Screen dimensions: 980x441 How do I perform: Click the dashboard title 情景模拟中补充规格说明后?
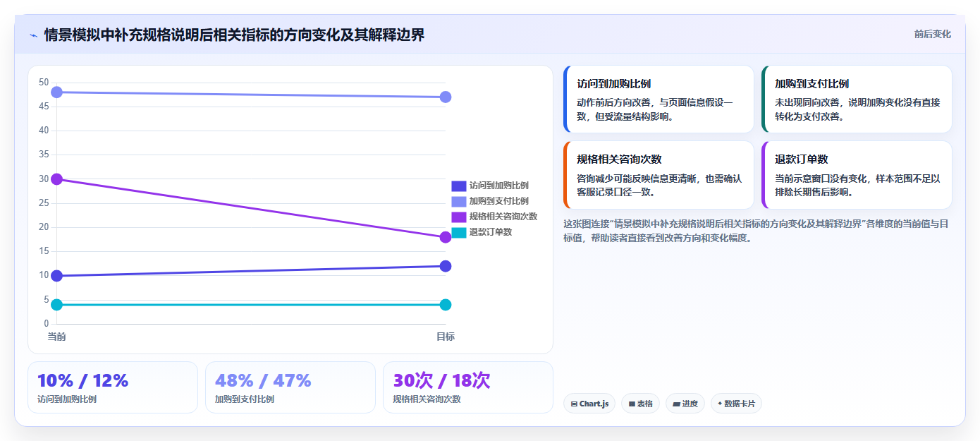click(x=234, y=35)
